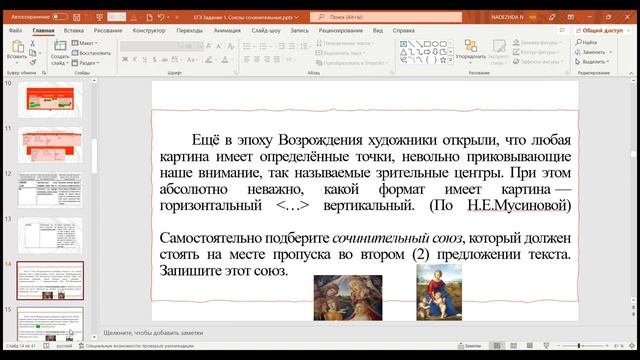
Task: Toggle strikethrough formatting
Action: coord(164,60)
